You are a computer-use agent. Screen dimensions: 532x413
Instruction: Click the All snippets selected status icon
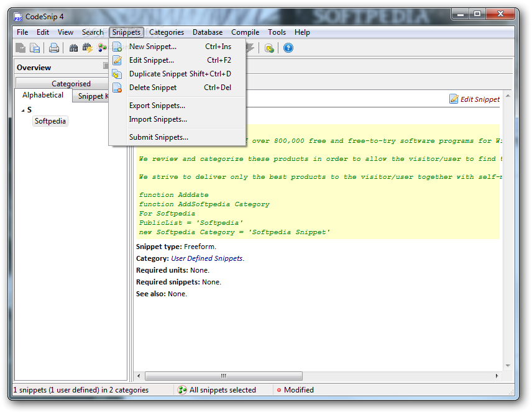click(182, 390)
